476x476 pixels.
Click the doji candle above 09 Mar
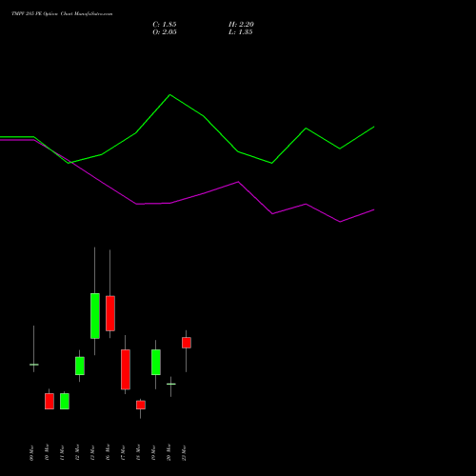(x=34, y=365)
